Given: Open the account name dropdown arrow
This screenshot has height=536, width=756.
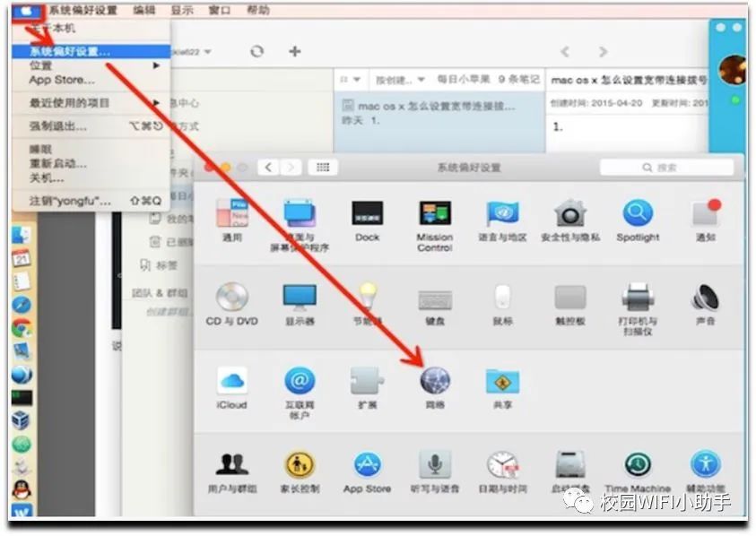Looking at the screenshot, I should pos(207,52).
